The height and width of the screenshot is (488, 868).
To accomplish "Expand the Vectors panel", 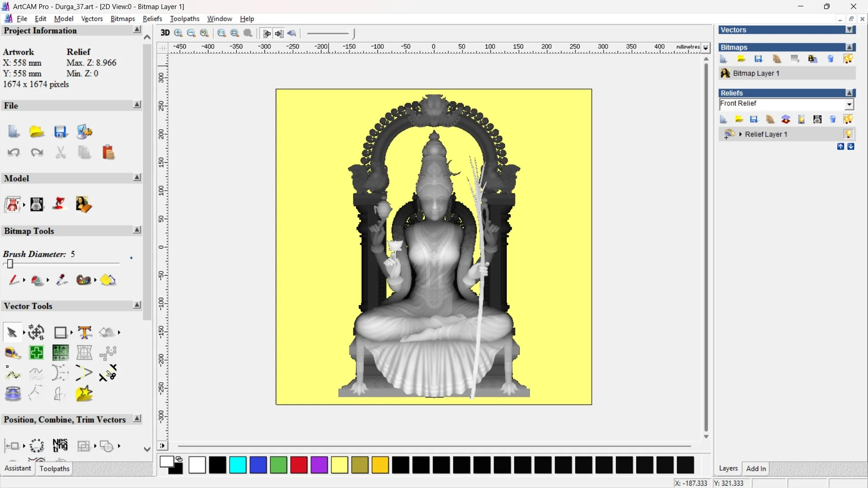I will (x=849, y=30).
